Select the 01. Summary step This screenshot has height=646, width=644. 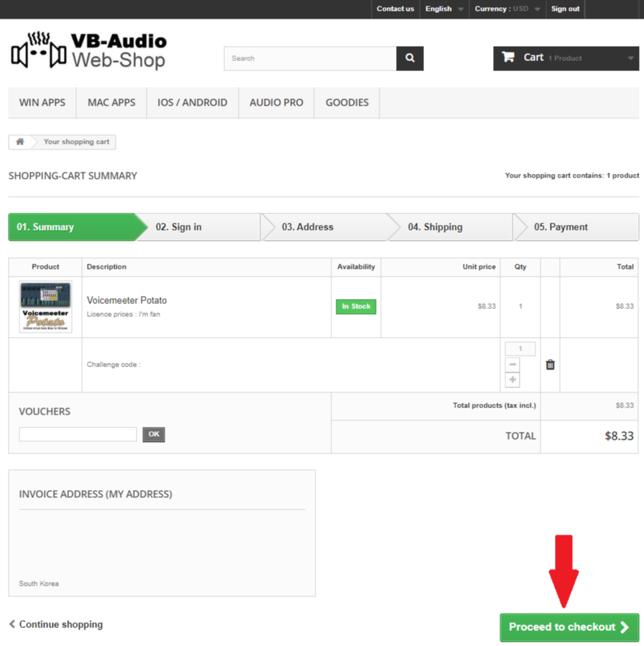coord(72,227)
